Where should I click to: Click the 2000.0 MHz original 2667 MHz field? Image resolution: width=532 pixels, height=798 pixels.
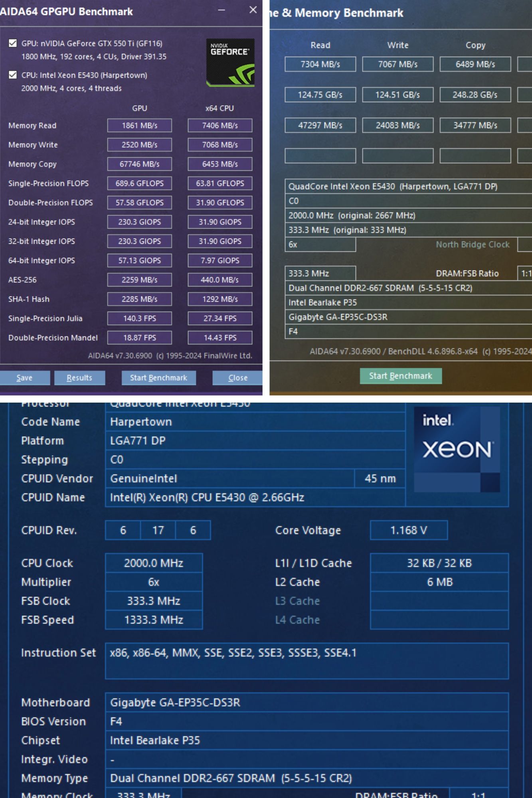click(408, 215)
